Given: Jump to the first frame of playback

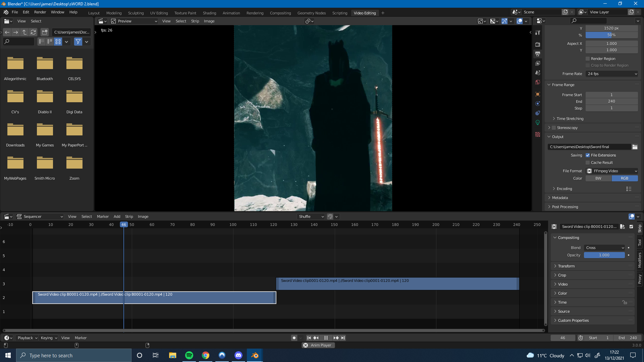Looking at the screenshot, I should [x=309, y=338].
